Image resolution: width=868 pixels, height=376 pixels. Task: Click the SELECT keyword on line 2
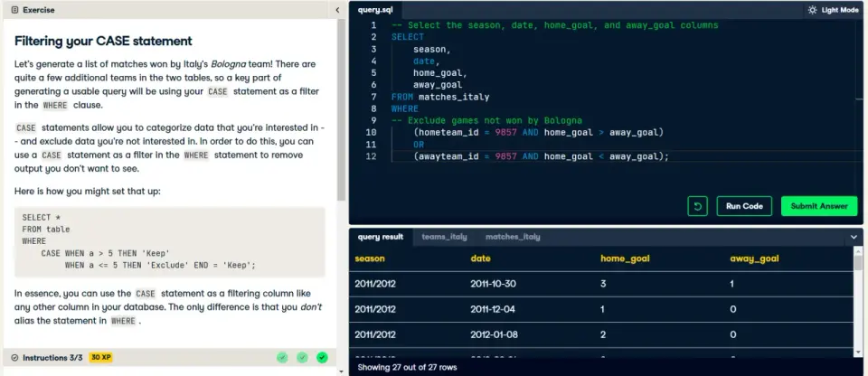point(408,37)
